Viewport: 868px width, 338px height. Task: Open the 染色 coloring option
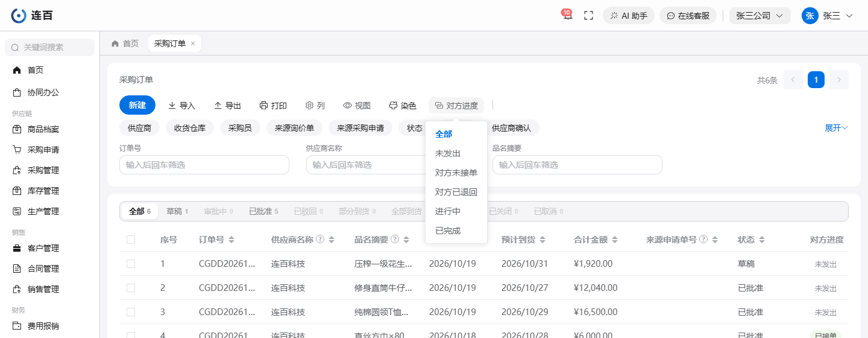coord(403,106)
